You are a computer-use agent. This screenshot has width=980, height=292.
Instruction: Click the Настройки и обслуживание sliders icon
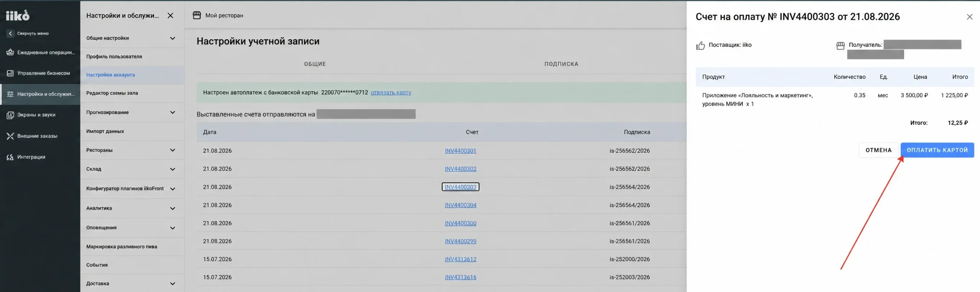click(x=10, y=94)
